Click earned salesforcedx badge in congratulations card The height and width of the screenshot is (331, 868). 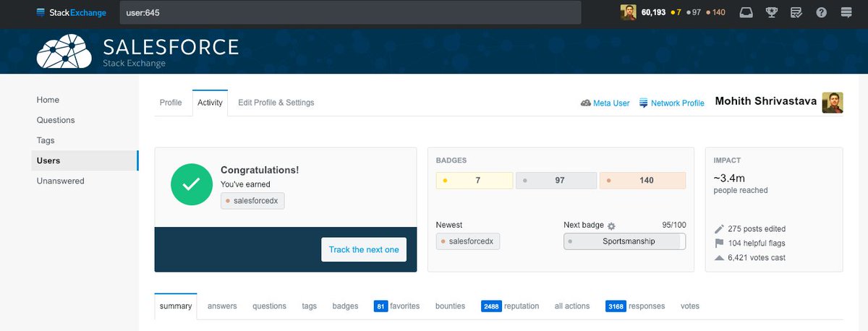(x=252, y=200)
